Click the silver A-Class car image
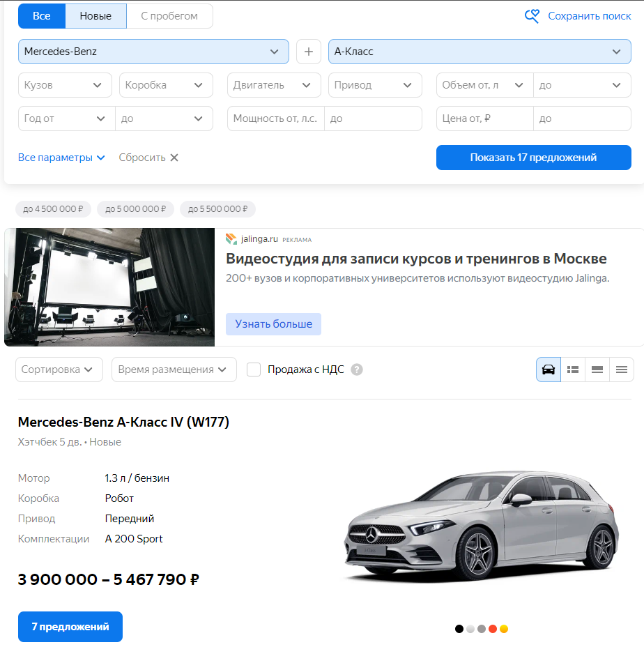The image size is (644, 647). point(482,526)
